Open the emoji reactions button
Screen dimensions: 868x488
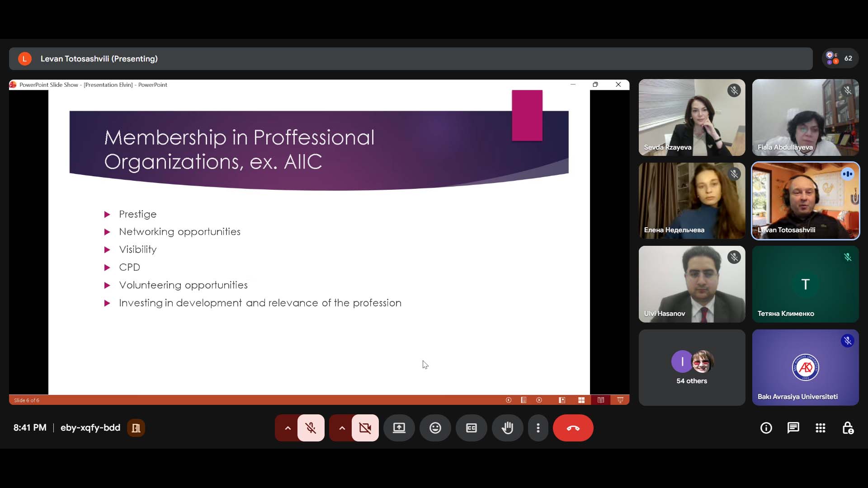click(x=435, y=428)
